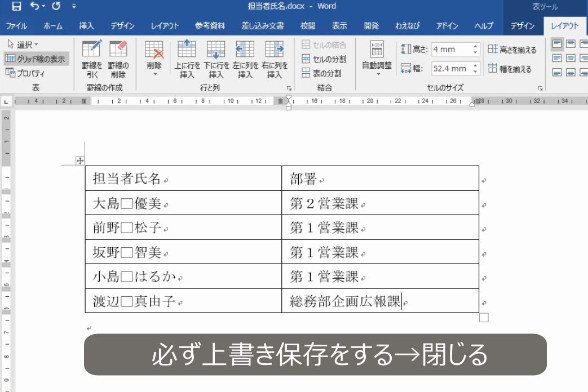This screenshot has height=392, width=588.
Task: Toggle グリッド線の表示 (show gridlines)
Action: [35, 59]
